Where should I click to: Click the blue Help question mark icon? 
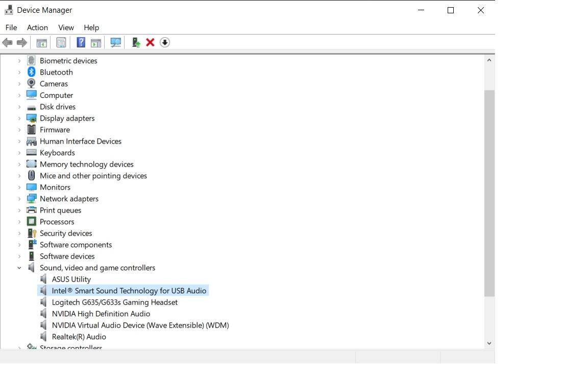(81, 42)
